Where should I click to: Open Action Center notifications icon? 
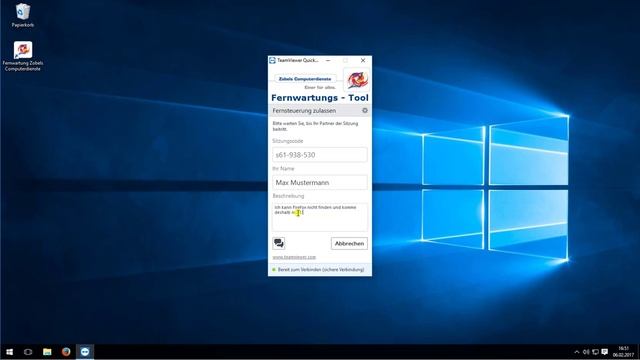[x=605, y=352]
